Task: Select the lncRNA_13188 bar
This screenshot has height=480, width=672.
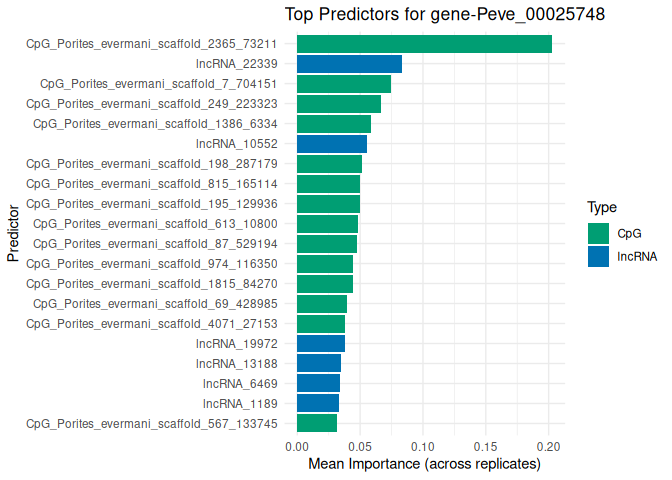Action: pyautogui.click(x=319, y=363)
